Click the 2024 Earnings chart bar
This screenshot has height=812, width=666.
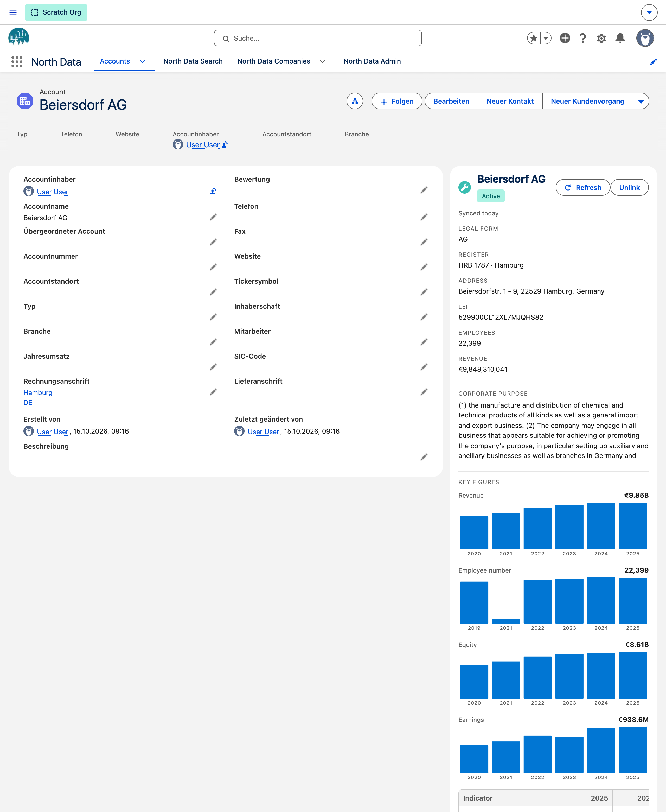601,750
